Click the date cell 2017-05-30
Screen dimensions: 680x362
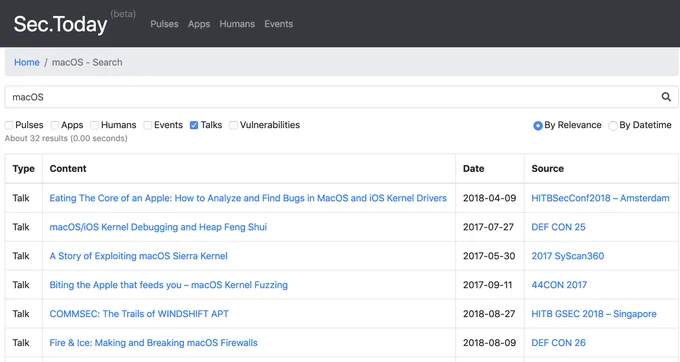(x=489, y=256)
